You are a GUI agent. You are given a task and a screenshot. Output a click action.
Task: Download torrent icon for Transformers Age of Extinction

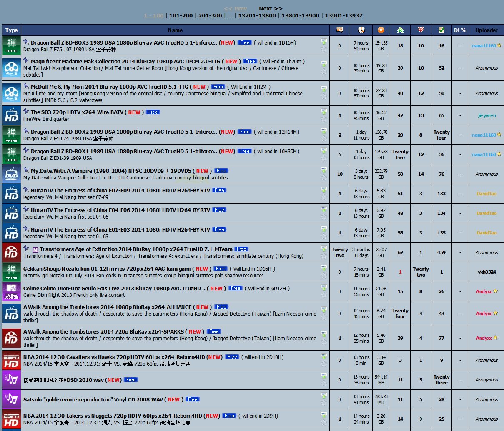(x=323, y=249)
